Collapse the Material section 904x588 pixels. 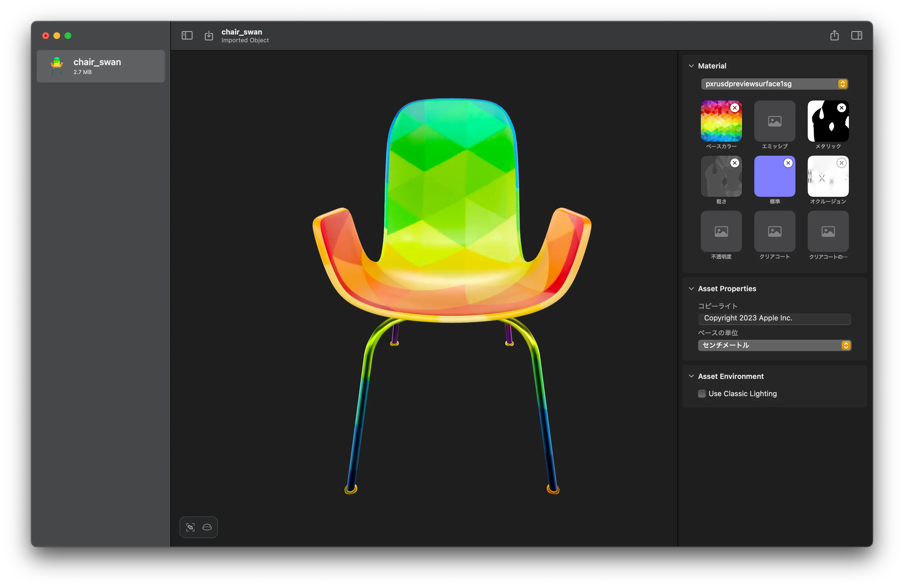click(691, 66)
